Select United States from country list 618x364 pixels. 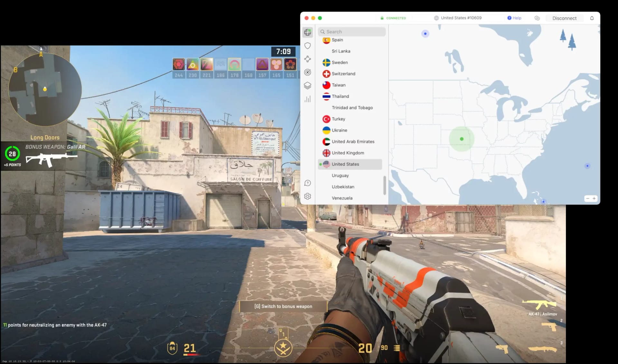345,164
